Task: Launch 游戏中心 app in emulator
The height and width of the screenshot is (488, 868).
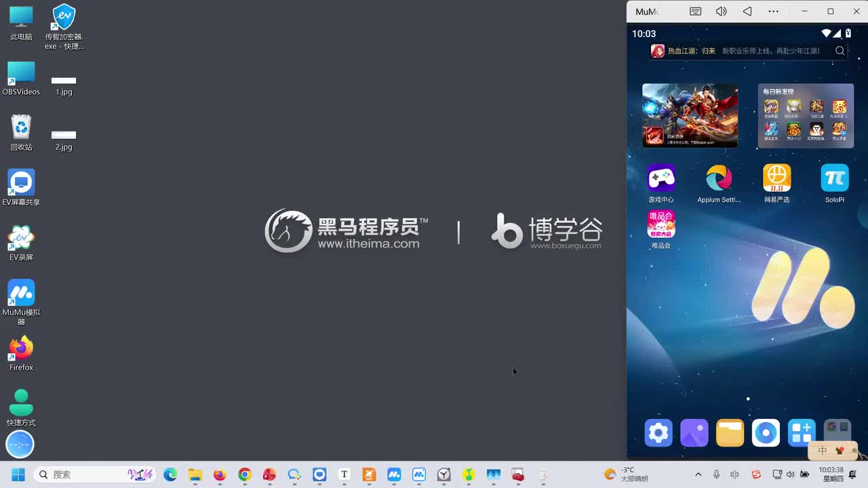Action: coord(661,184)
